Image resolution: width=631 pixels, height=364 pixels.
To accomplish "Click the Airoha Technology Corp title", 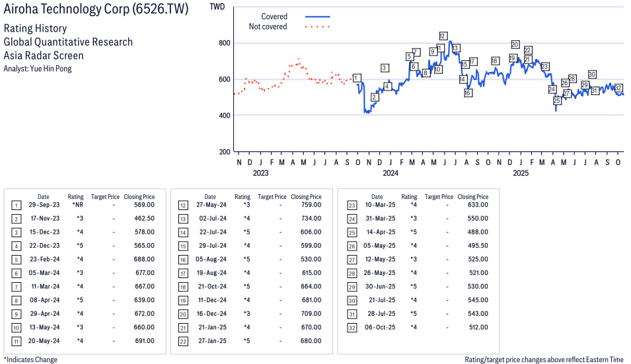I will [96, 9].
